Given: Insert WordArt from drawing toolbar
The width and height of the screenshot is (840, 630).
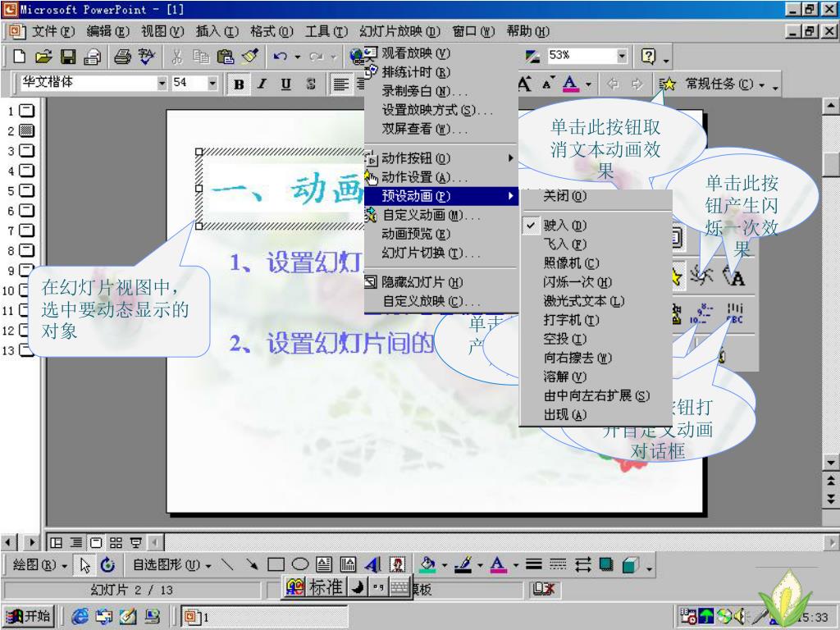Looking at the screenshot, I should 373,564.
